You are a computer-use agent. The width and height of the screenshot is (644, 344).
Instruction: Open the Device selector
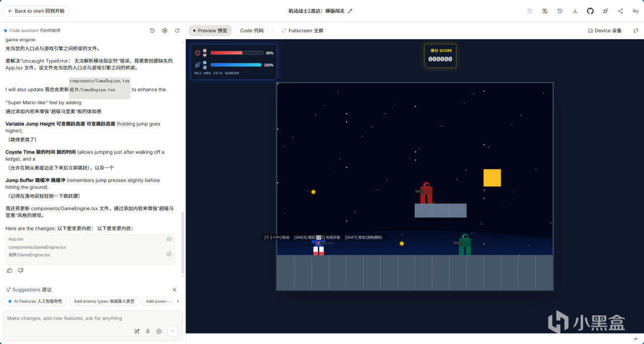click(x=605, y=31)
